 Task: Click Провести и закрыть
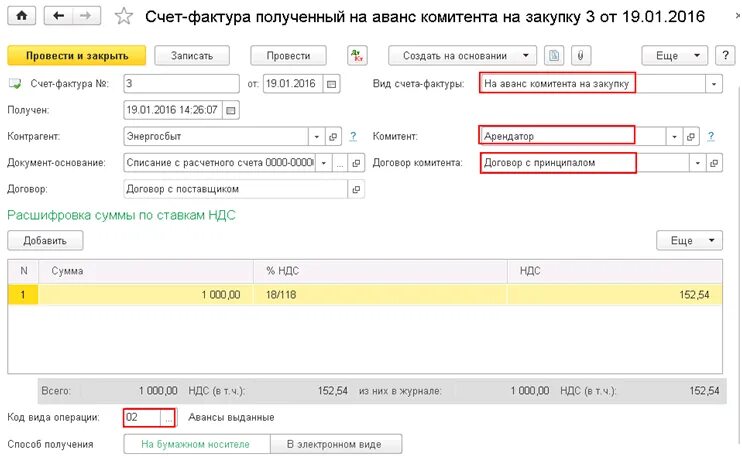point(77,55)
